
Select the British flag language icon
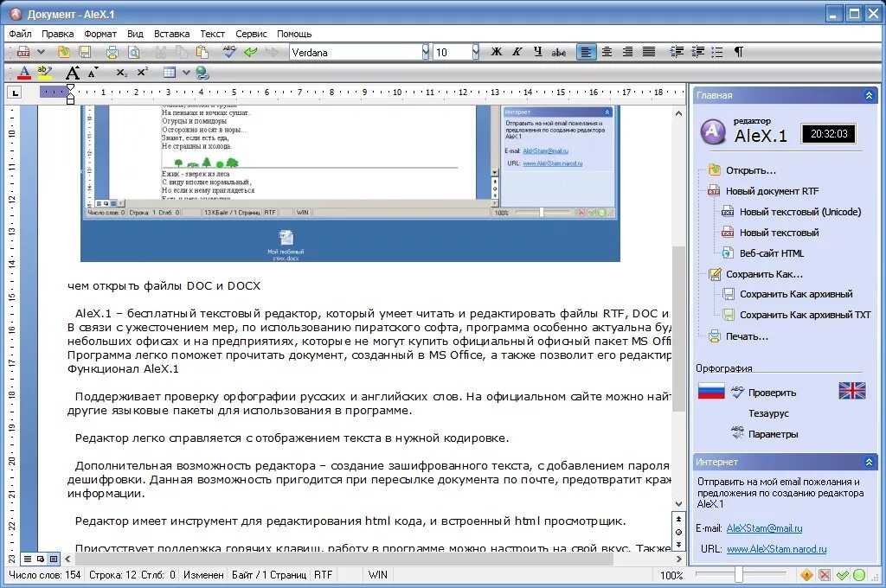[852, 391]
